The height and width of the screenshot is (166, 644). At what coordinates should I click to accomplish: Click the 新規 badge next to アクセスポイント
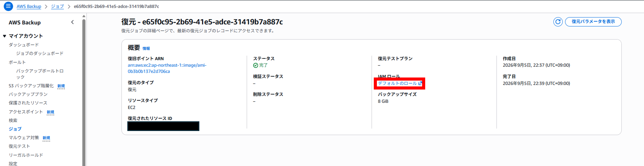click(50, 112)
